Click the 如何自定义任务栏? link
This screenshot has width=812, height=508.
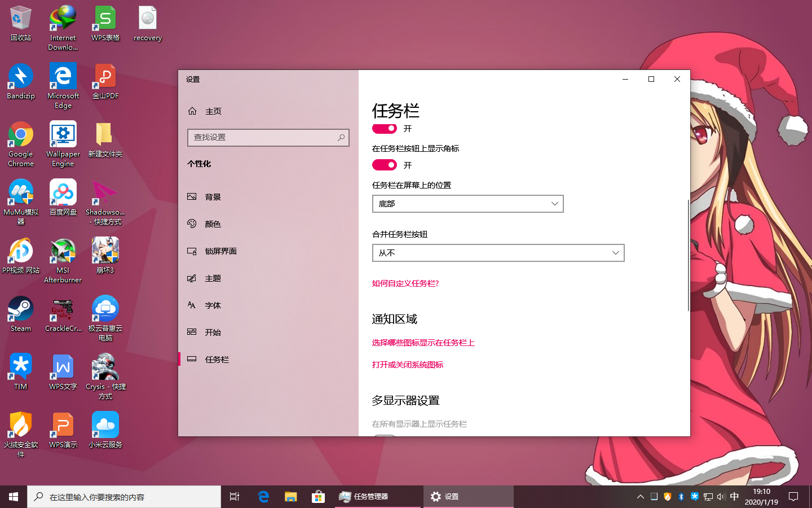pyautogui.click(x=405, y=283)
